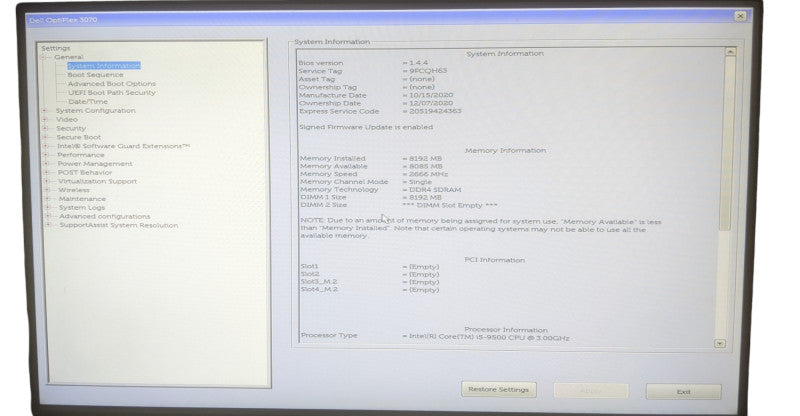Click the System Information scrollbar thumb
The width and height of the screenshot is (800, 416).
pos(728,143)
